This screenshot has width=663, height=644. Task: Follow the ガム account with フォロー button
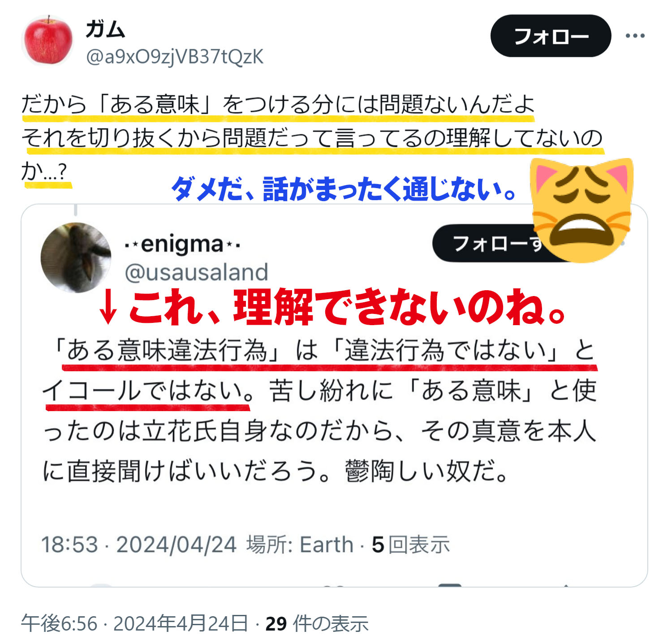pos(551,36)
